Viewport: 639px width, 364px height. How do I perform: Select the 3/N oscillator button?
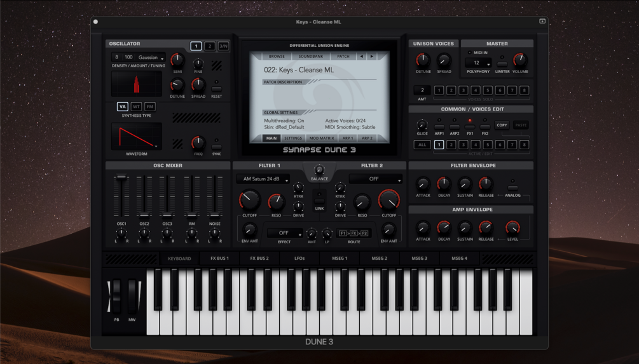pyautogui.click(x=223, y=46)
